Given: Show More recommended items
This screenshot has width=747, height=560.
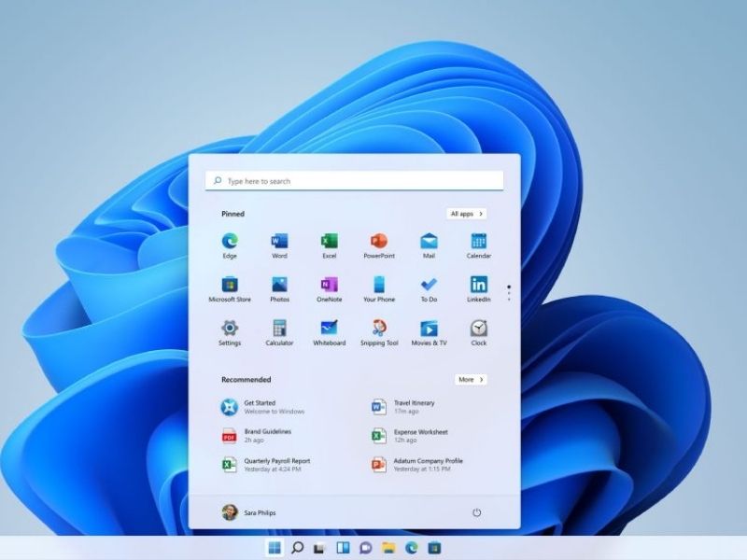Looking at the screenshot, I should [x=471, y=380].
